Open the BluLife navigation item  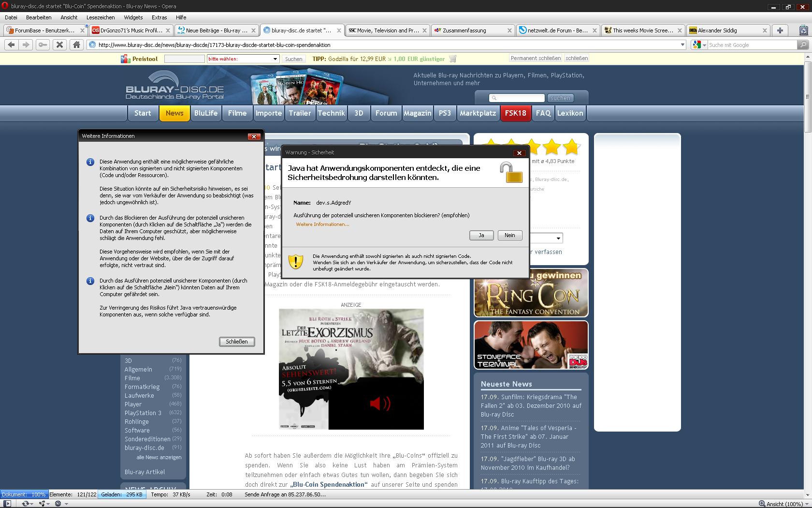[206, 113]
